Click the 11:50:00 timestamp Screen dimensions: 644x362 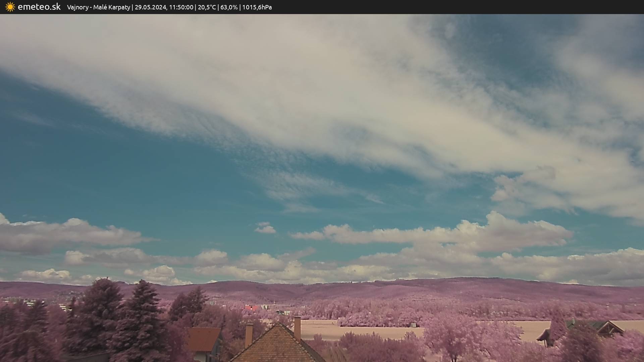pos(181,7)
